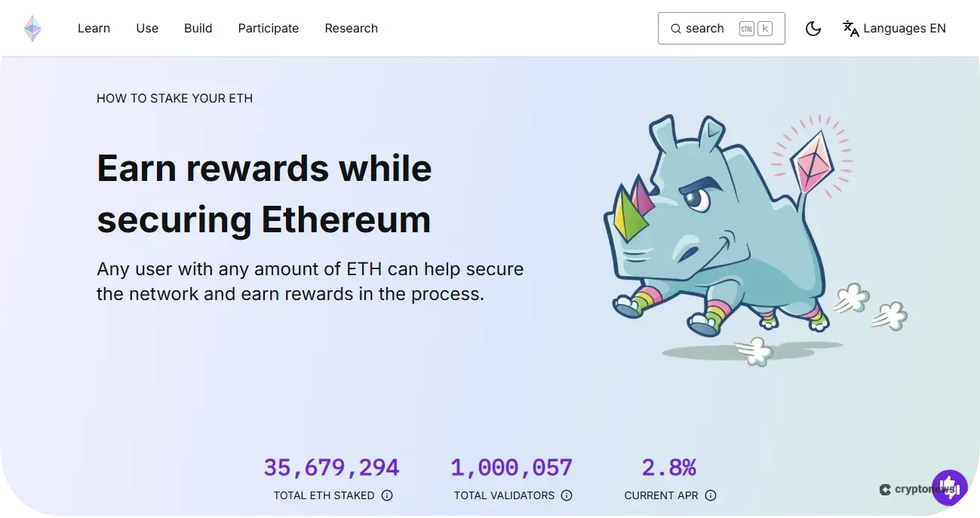Screen dimensions: 980x518
Task: Open the Research menu
Action: pyautogui.click(x=351, y=28)
